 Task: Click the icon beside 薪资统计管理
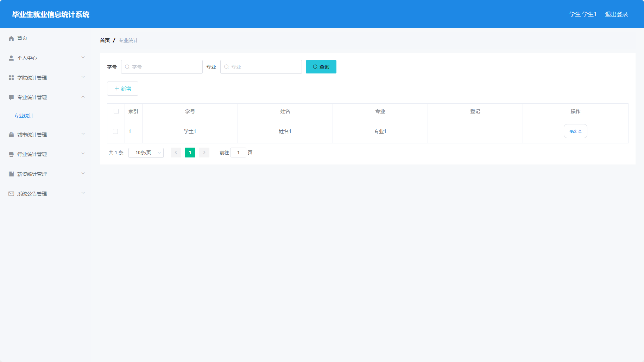click(x=11, y=174)
